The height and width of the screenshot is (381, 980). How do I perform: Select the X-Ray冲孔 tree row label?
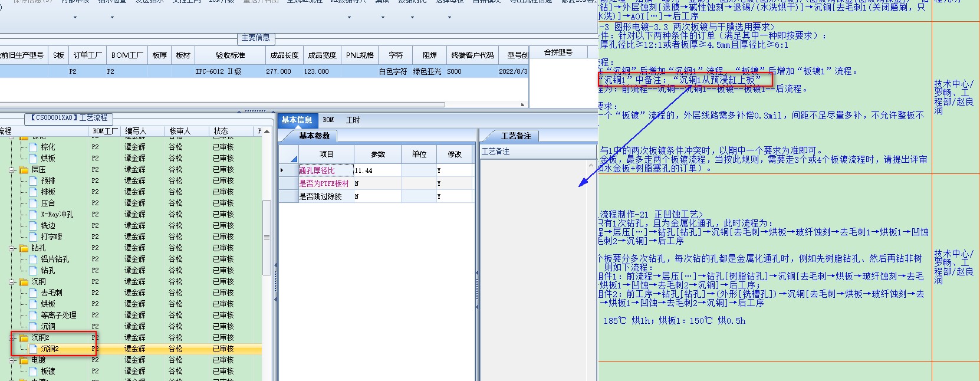57,214
